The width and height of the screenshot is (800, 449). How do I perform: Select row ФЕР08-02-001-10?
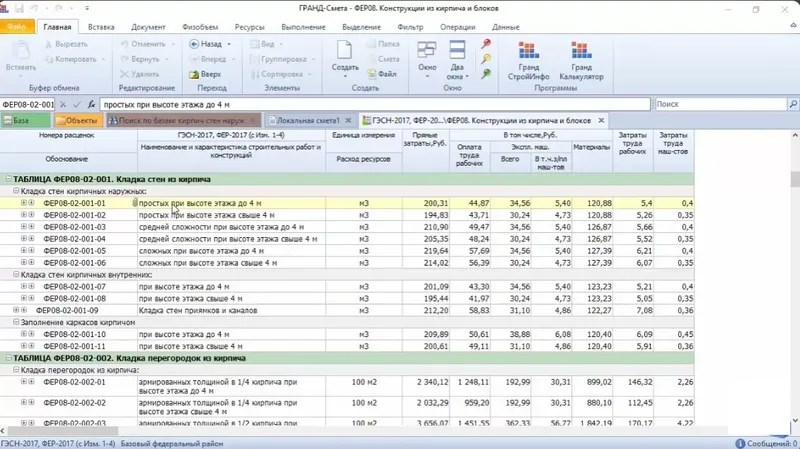(x=347, y=334)
